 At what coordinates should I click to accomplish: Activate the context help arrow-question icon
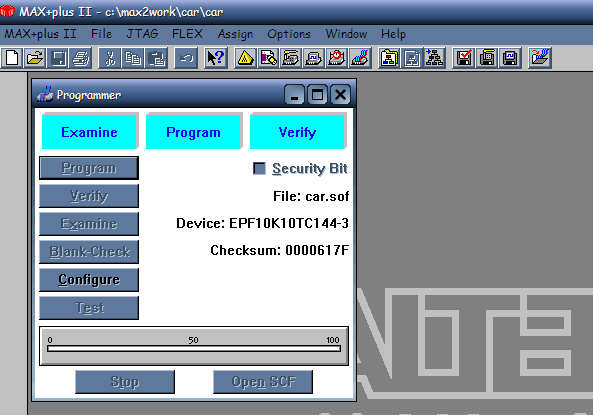pos(216,58)
